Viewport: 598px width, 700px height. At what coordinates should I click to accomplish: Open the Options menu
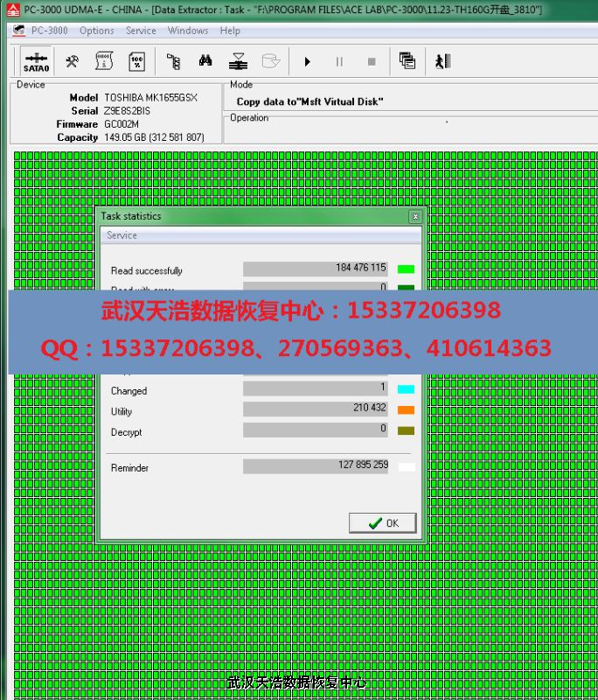97,31
